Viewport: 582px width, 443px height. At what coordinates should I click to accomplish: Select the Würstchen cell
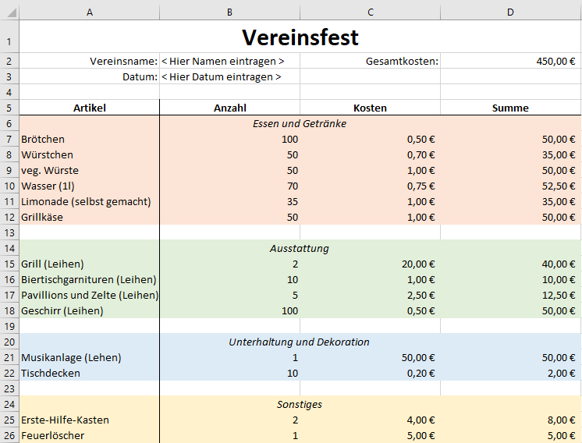pos(89,155)
